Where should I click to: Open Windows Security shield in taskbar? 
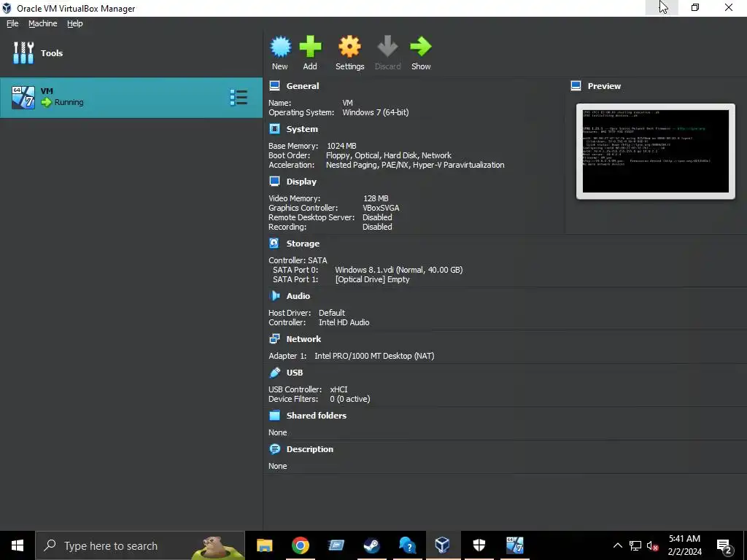pyautogui.click(x=479, y=545)
